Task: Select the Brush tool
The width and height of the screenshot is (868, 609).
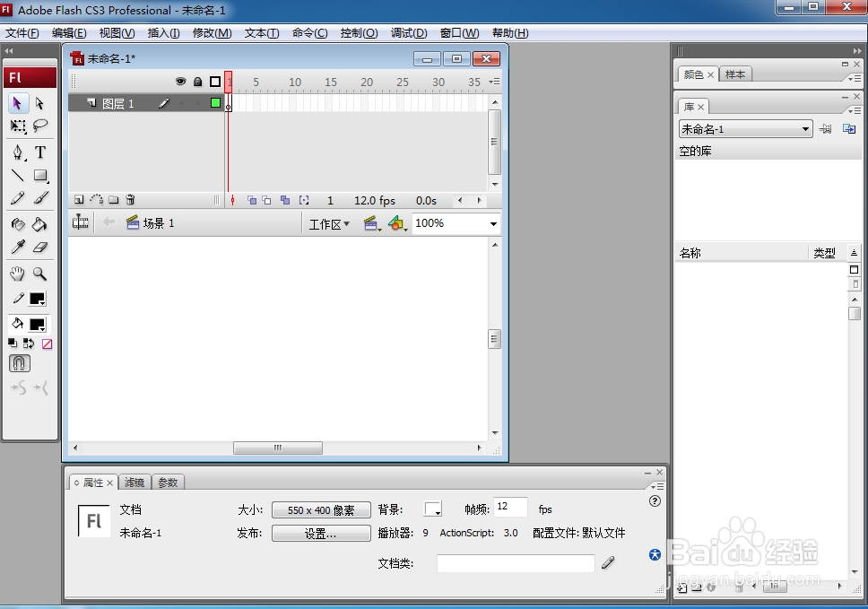Action: click(39, 197)
